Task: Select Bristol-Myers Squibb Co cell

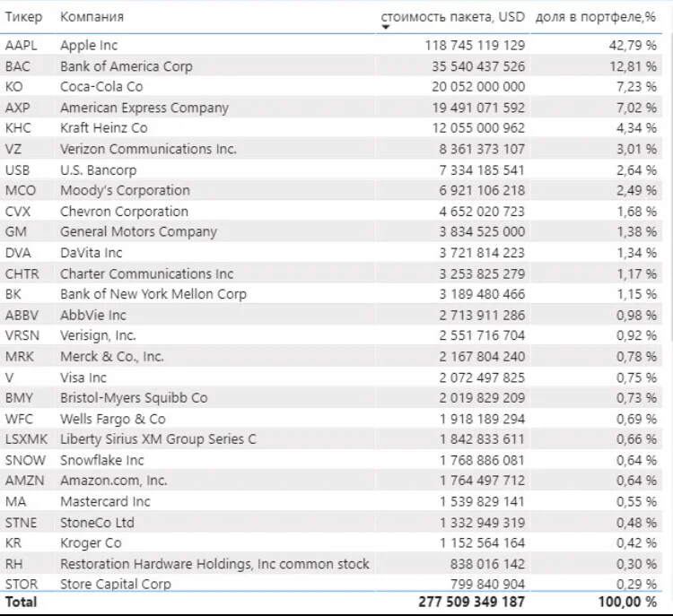Action: tap(134, 397)
